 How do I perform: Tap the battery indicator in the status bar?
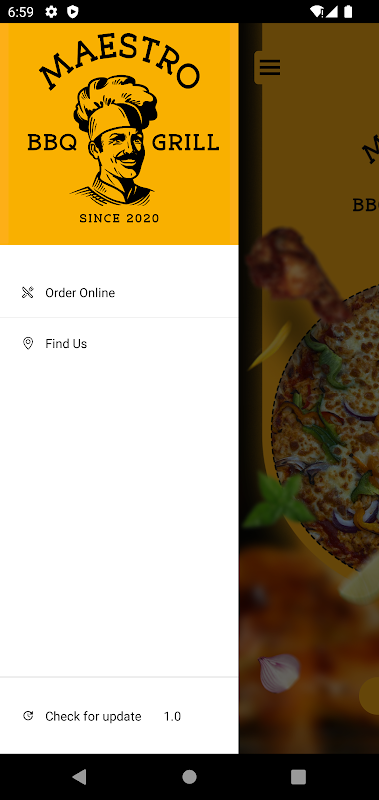(x=348, y=12)
